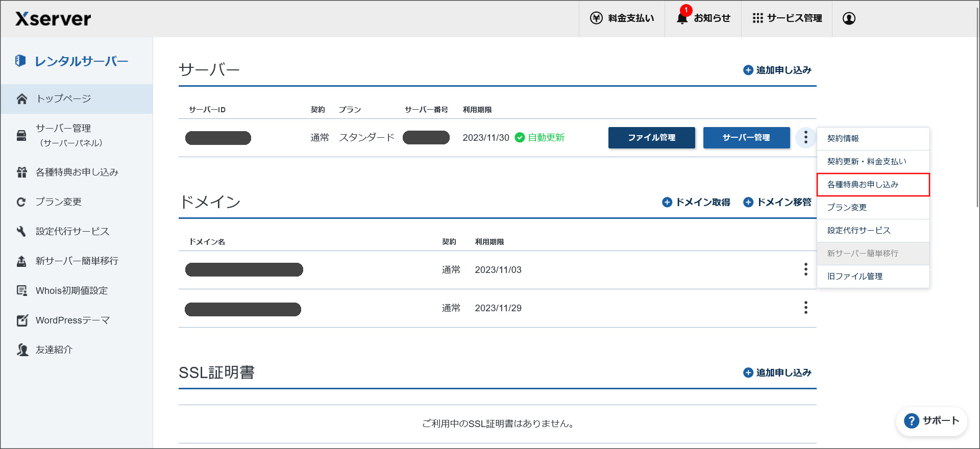Image resolution: width=980 pixels, height=449 pixels.
Task: Click the gift icon for 各種特典お申し込み
Action: [x=21, y=172]
